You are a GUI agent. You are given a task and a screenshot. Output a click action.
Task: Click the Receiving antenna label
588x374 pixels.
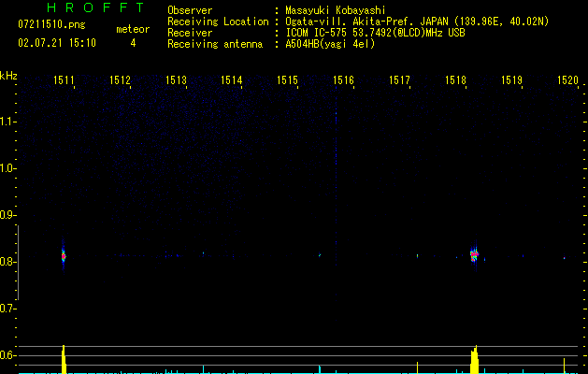(215, 44)
